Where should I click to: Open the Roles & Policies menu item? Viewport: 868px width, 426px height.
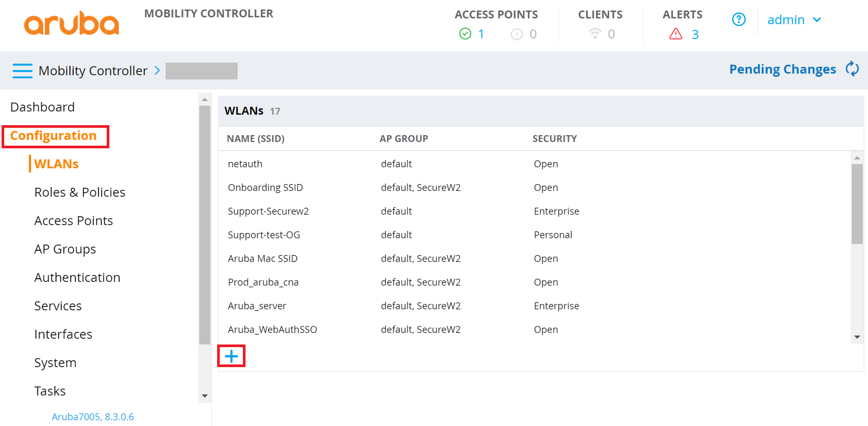click(x=79, y=192)
